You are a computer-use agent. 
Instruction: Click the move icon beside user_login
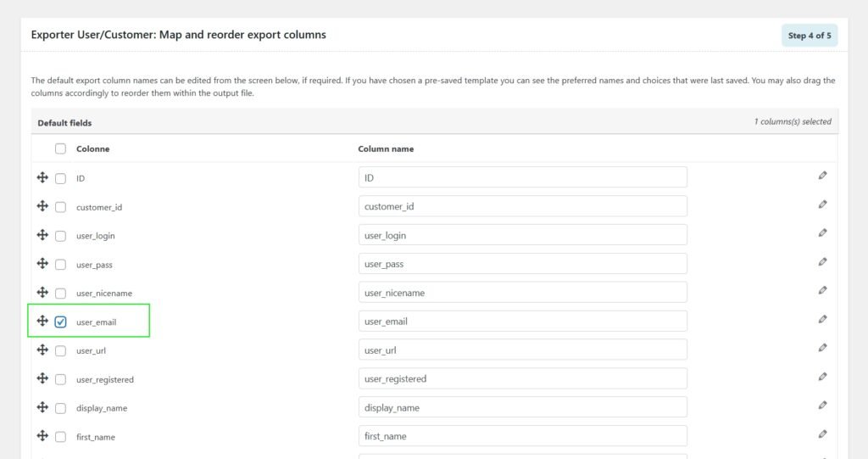(42, 235)
